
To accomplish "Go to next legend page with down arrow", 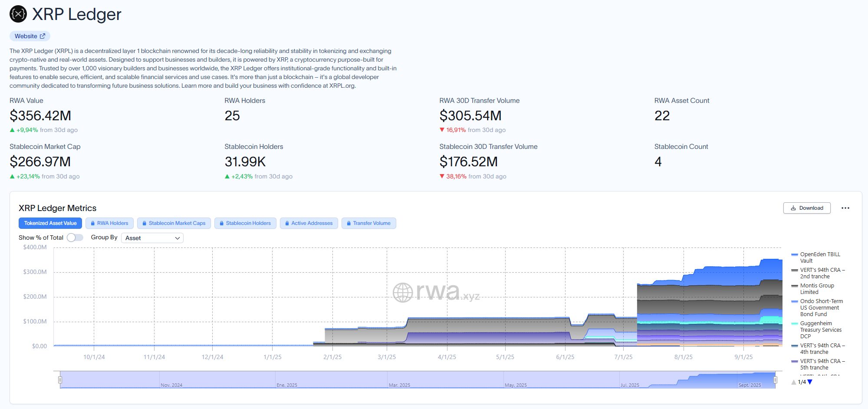I will pos(810,382).
